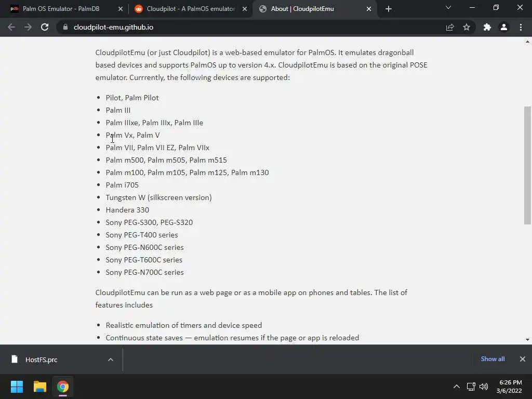Click "Realistic emulation of timers and device speed"
532x399 pixels.
coord(183,325)
